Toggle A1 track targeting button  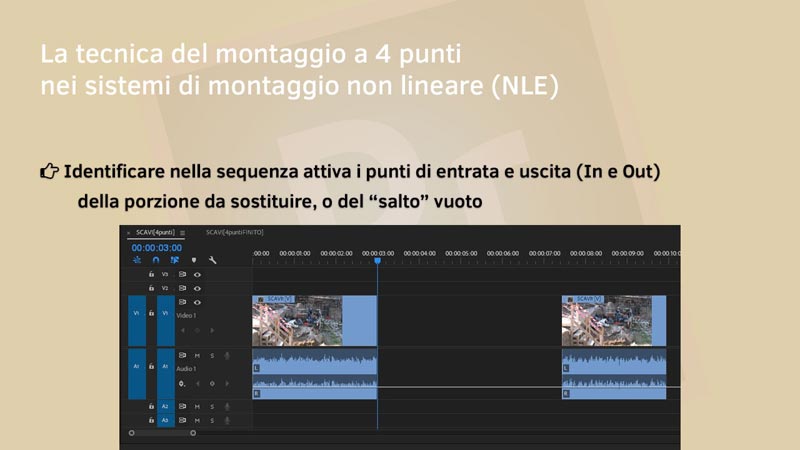coord(165,373)
